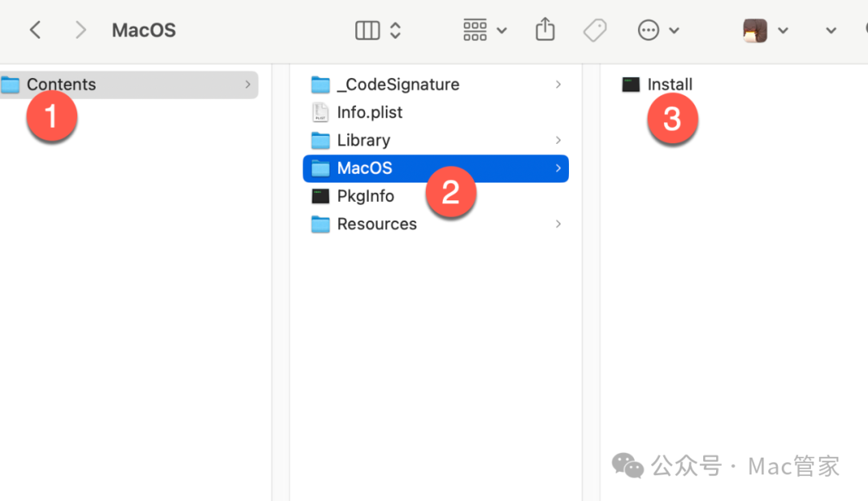The height and width of the screenshot is (501, 868).
Task: Open the Group By grid icon
Action: (475, 31)
